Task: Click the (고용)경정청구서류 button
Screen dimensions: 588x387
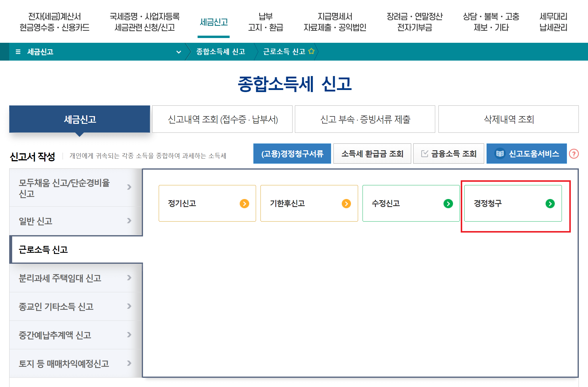Action: coord(292,154)
